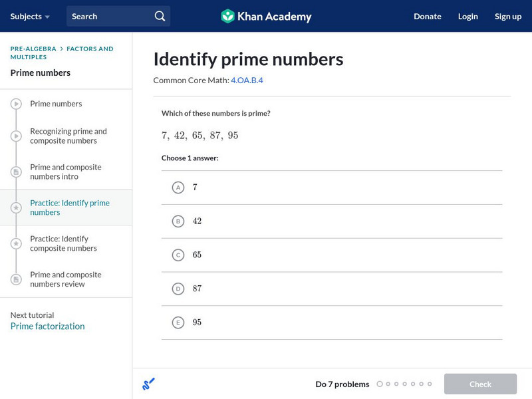Click Donate in the top navigation
The height and width of the screenshot is (399, 532).
[427, 16]
